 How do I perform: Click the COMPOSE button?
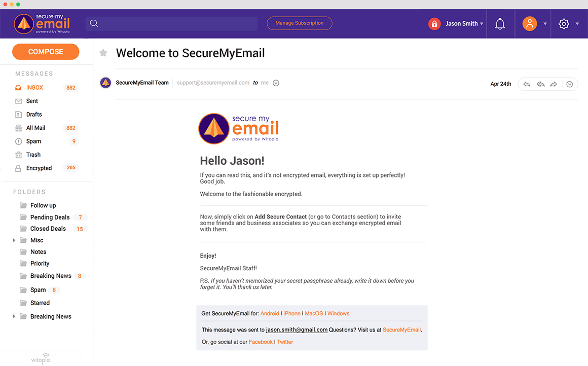click(x=45, y=51)
